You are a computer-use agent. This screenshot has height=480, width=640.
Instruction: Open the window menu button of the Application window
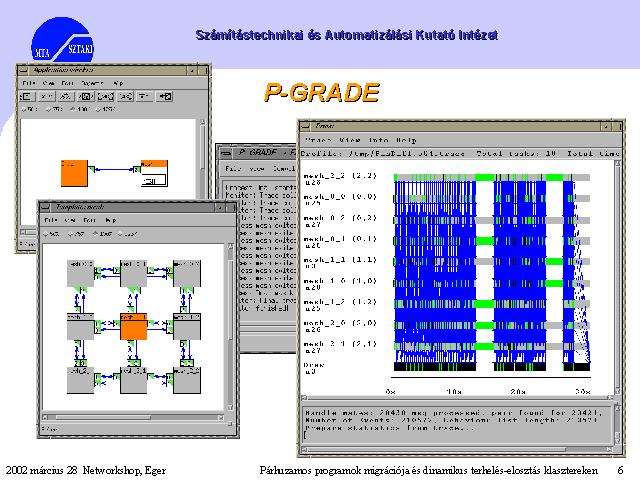point(24,70)
